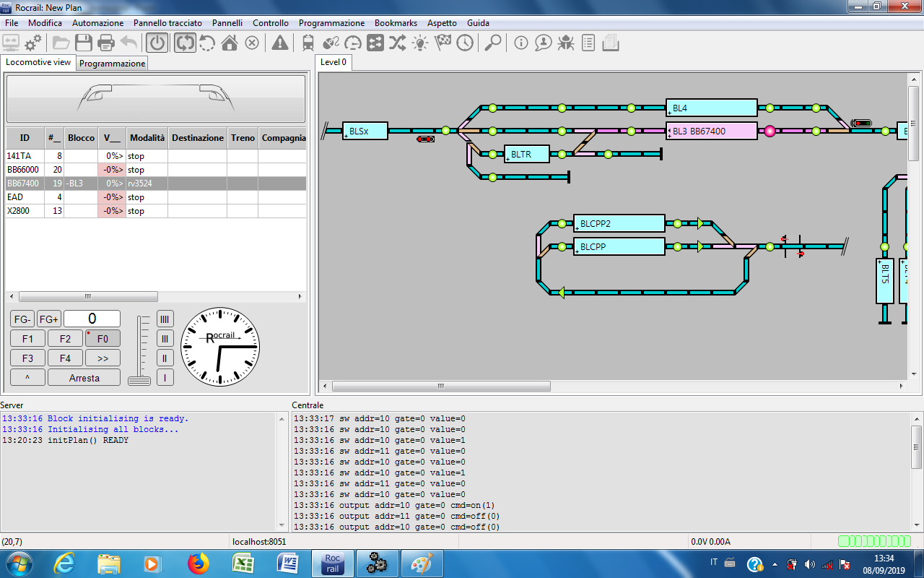Click the stacked pages toolbar icon
The width and height of the screenshot is (924, 578).
pyautogui.click(x=611, y=43)
